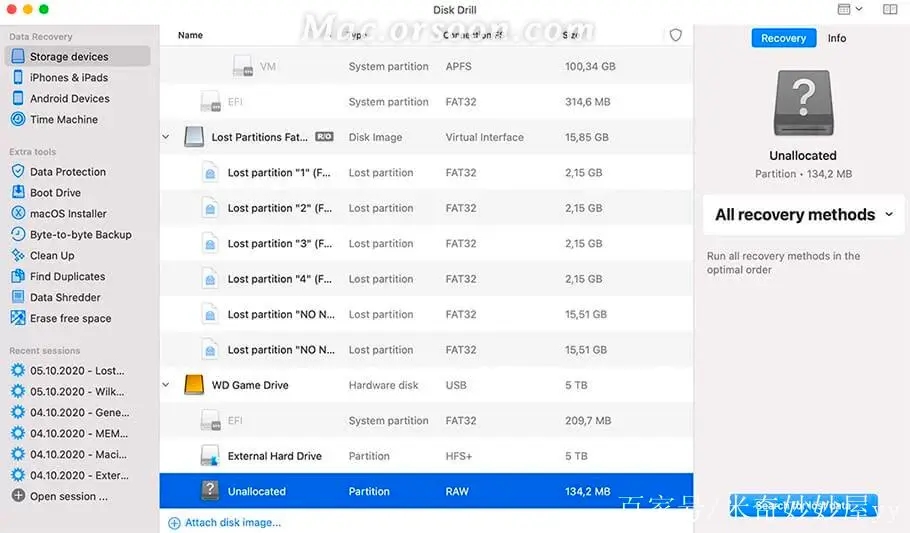Click the Boot Drive tool icon
Image resolution: width=910 pixels, height=533 pixels.
tap(18, 192)
